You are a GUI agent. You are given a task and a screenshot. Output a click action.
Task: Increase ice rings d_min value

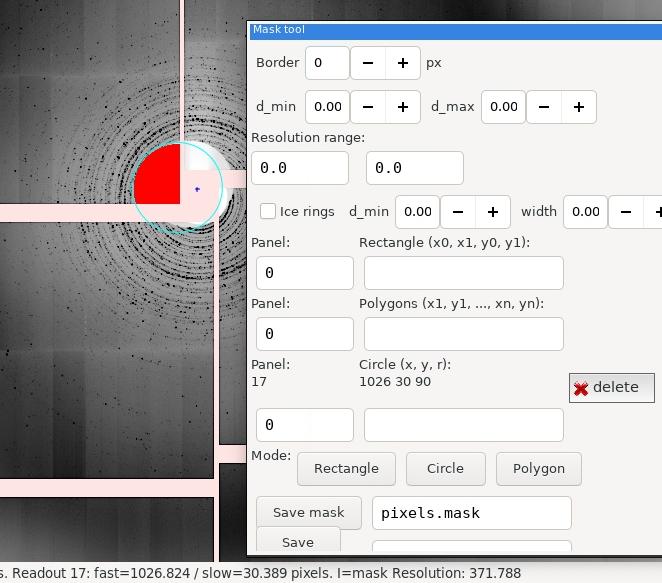click(x=493, y=212)
